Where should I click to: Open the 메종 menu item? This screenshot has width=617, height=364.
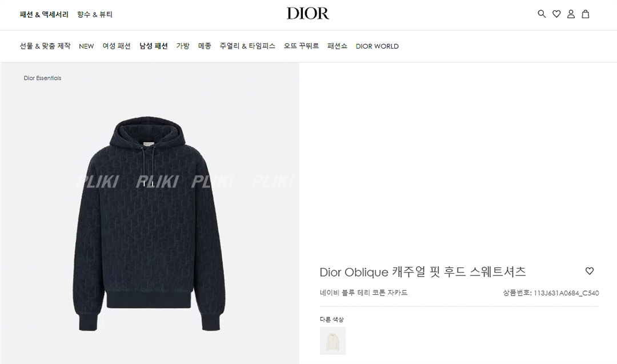pos(205,46)
